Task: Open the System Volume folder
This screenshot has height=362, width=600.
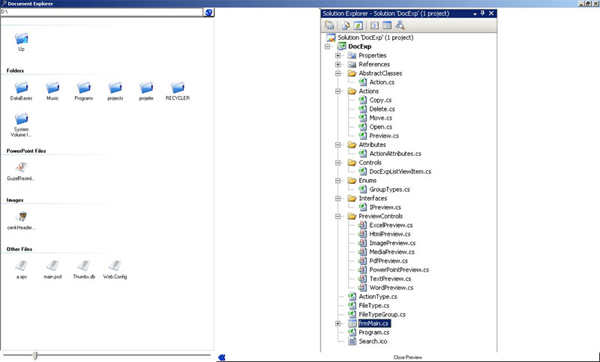Action: tap(21, 119)
